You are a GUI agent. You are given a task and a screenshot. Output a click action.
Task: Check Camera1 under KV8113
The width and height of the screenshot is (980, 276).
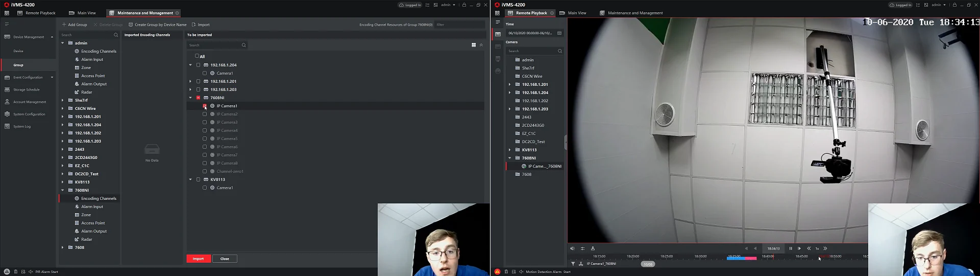pos(205,188)
